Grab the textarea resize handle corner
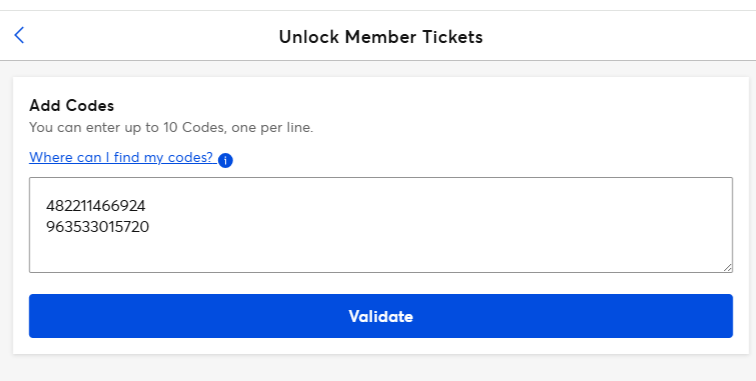The height and width of the screenshot is (381, 756). (x=728, y=268)
